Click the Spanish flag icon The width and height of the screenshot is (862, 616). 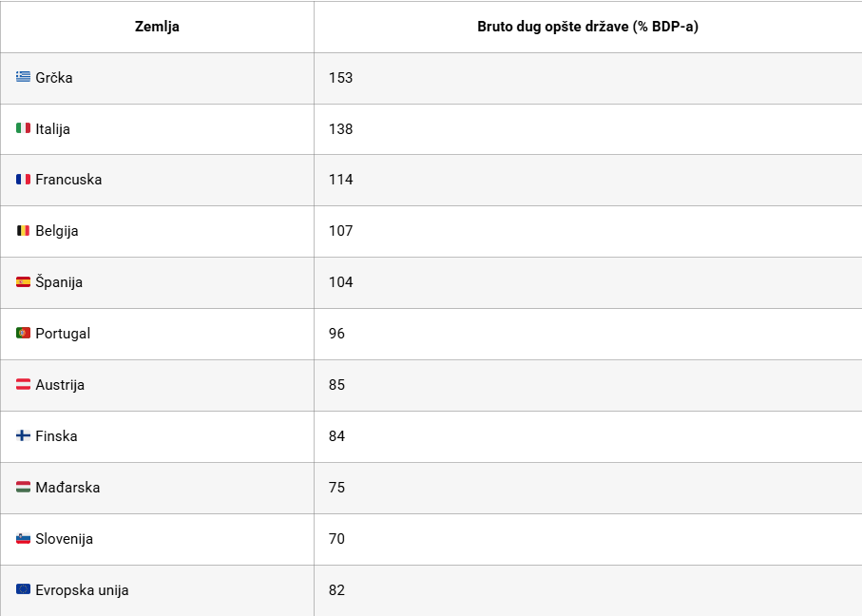23,282
